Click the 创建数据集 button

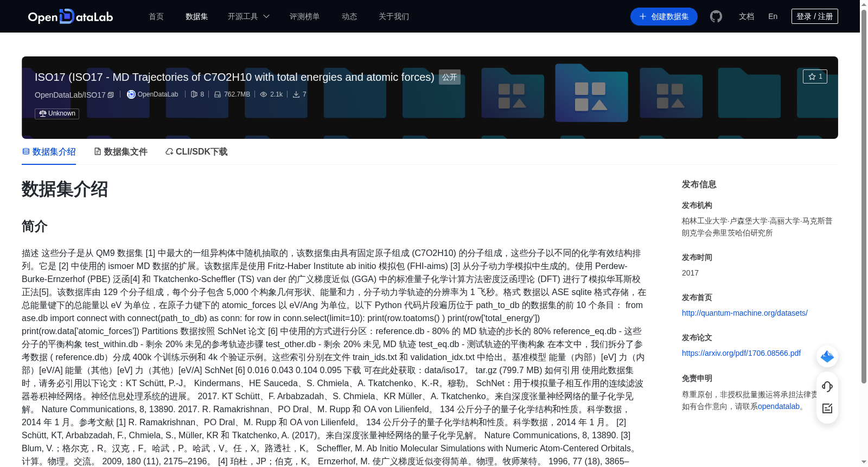coord(664,16)
